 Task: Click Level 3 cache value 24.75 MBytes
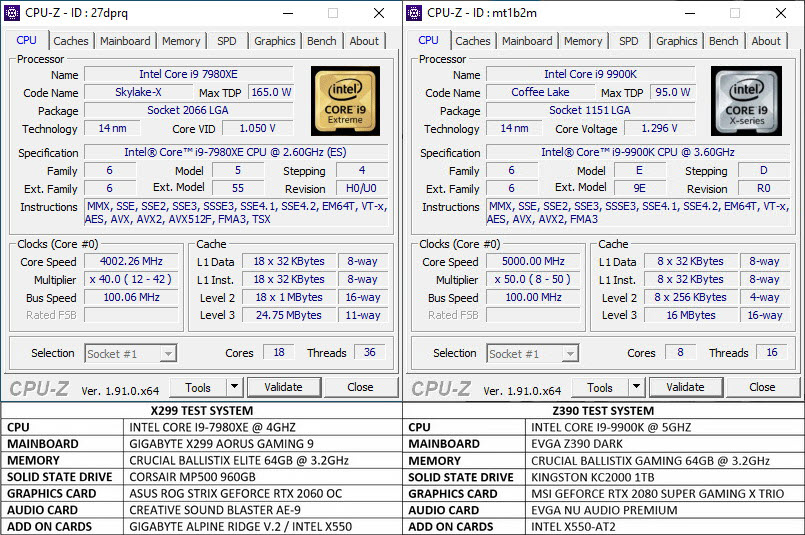(x=289, y=315)
